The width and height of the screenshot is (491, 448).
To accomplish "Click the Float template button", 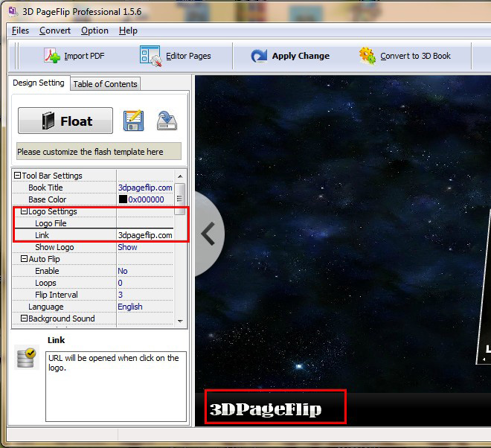I will click(x=65, y=121).
